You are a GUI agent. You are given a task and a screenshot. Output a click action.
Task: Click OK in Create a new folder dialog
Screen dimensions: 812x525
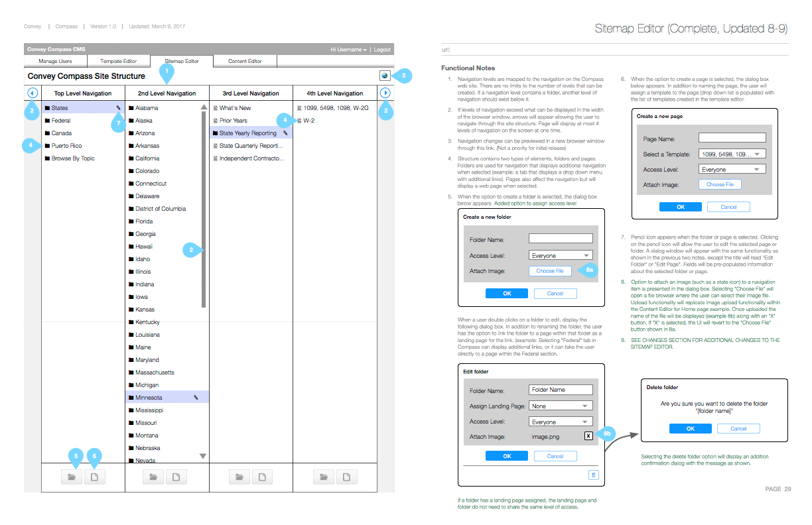(507, 293)
